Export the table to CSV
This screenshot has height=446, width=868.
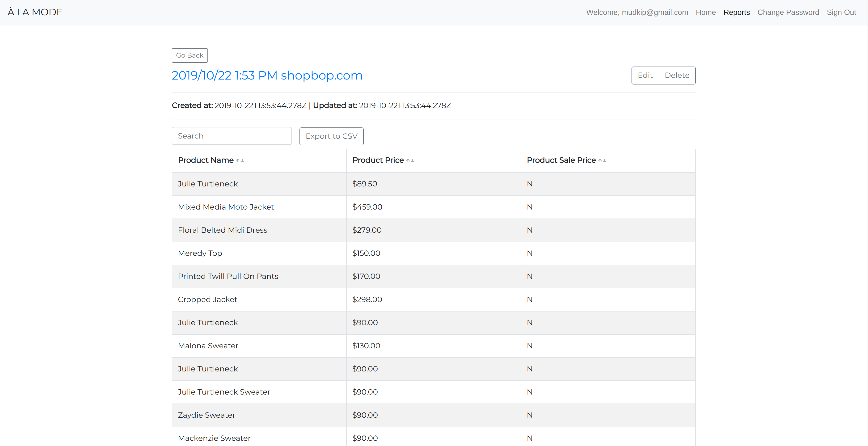(x=331, y=136)
